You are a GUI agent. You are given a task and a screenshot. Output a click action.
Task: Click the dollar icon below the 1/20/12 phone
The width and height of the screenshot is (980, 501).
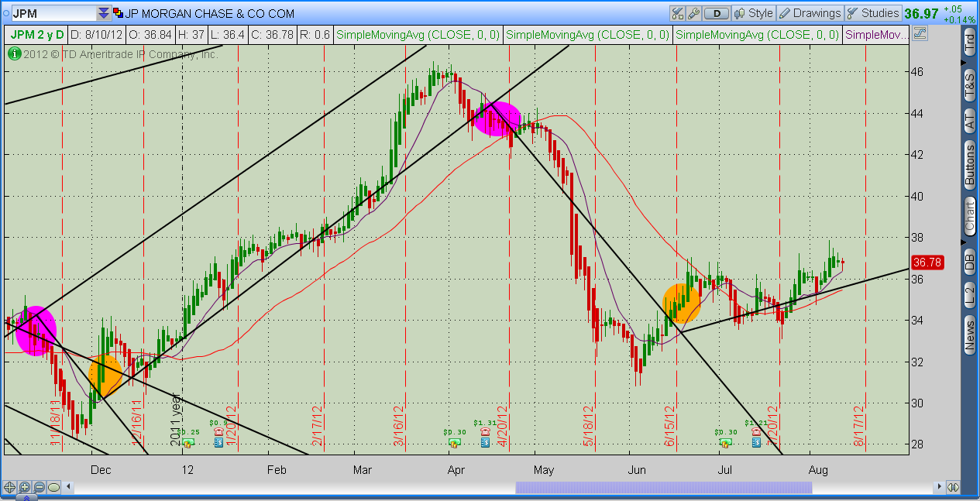(x=218, y=443)
